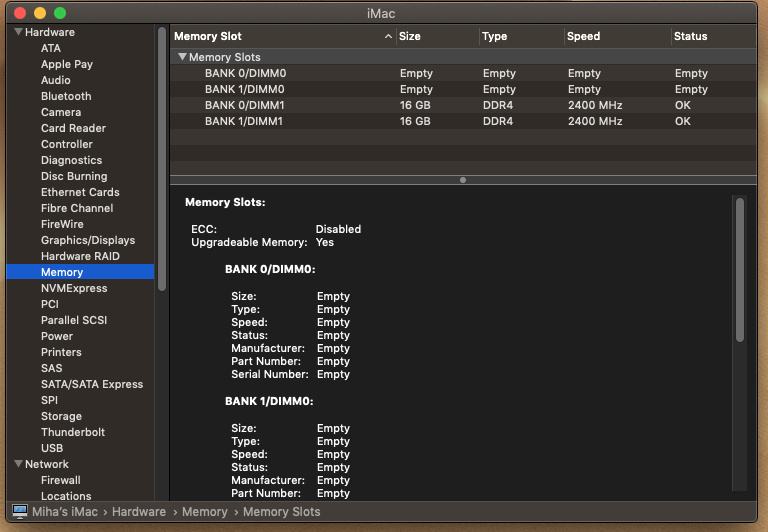
Task: Click the Memory Slots group row label
Action: click(225, 57)
